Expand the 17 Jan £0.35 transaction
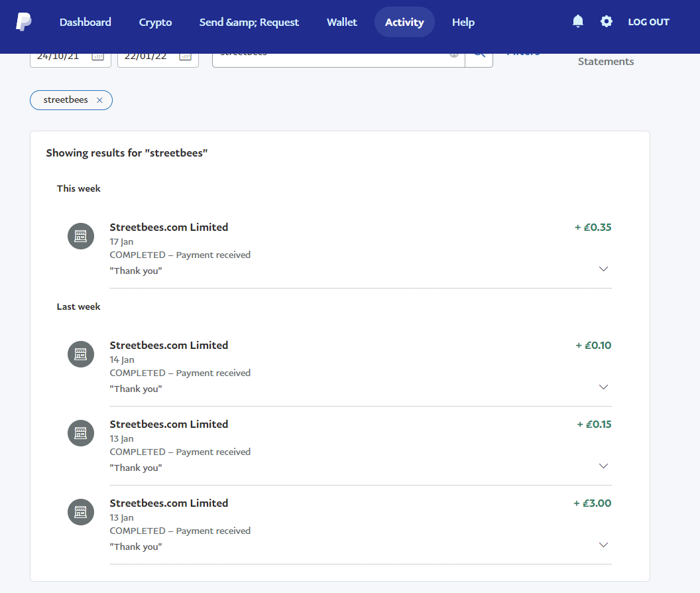This screenshot has height=593, width=700. 604,269
